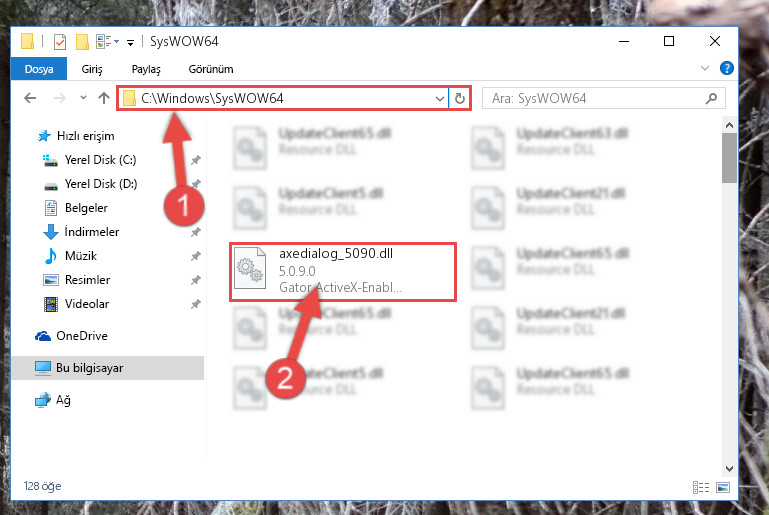Open the Properties quick access toolbar icon

[x=60, y=42]
